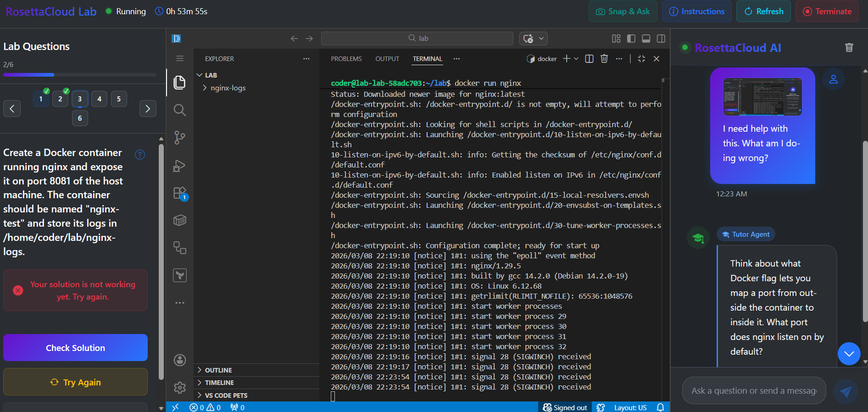Screen dimensions: 868x412
Task: Click the lab questions panel scrollbar
Action: 161,262
